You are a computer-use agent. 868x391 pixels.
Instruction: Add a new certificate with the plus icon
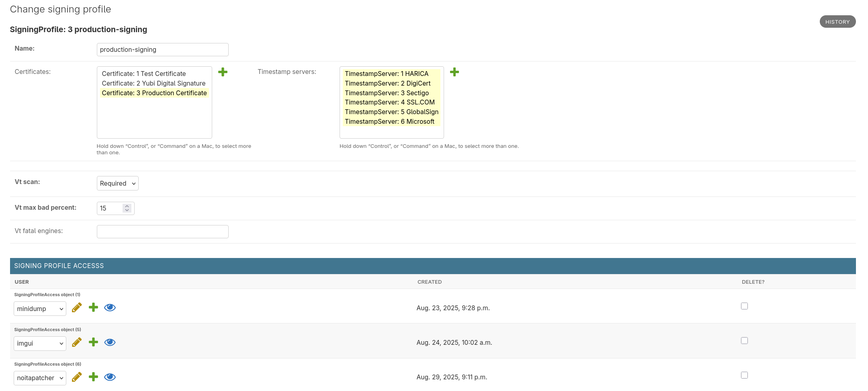point(223,72)
